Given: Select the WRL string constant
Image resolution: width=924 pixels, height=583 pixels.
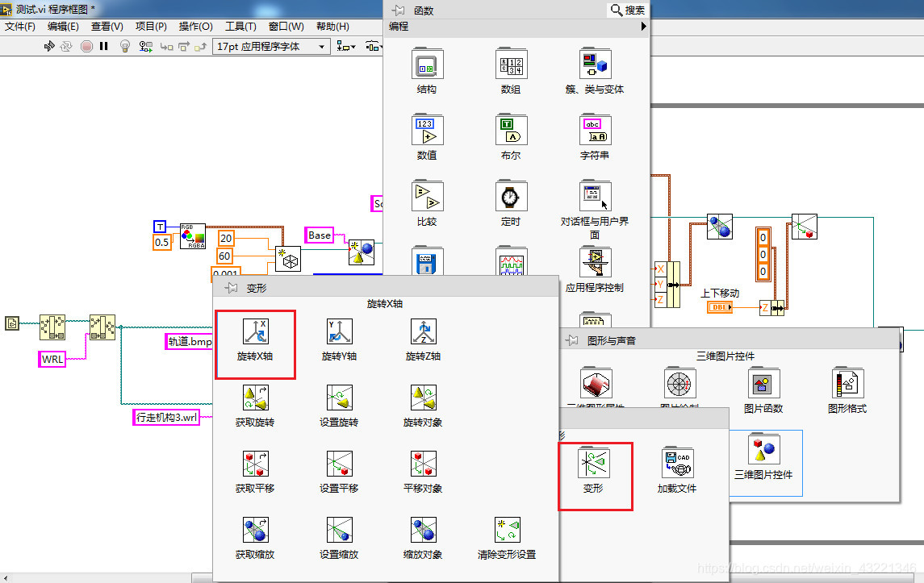Looking at the screenshot, I should [x=52, y=359].
